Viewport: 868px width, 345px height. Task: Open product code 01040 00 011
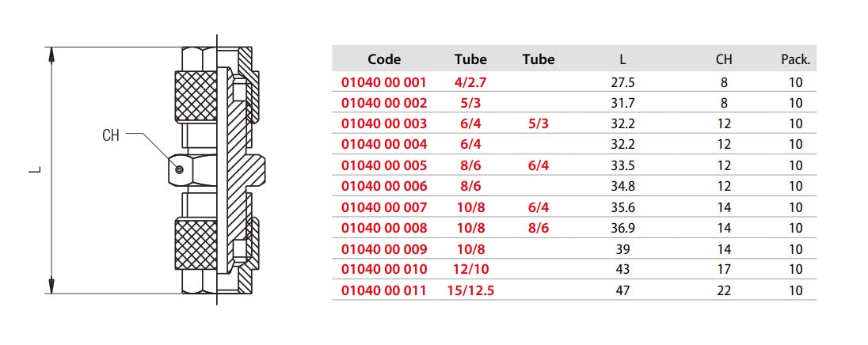[x=384, y=290]
